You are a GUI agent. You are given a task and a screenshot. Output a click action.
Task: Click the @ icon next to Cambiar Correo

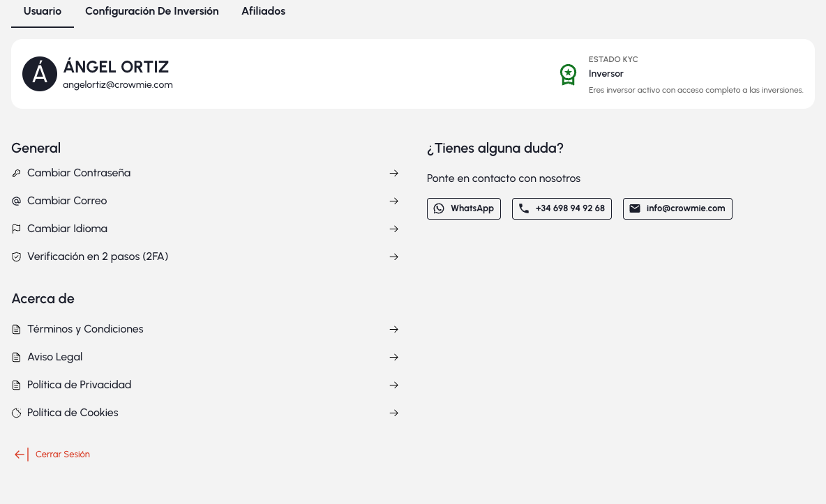(x=16, y=201)
